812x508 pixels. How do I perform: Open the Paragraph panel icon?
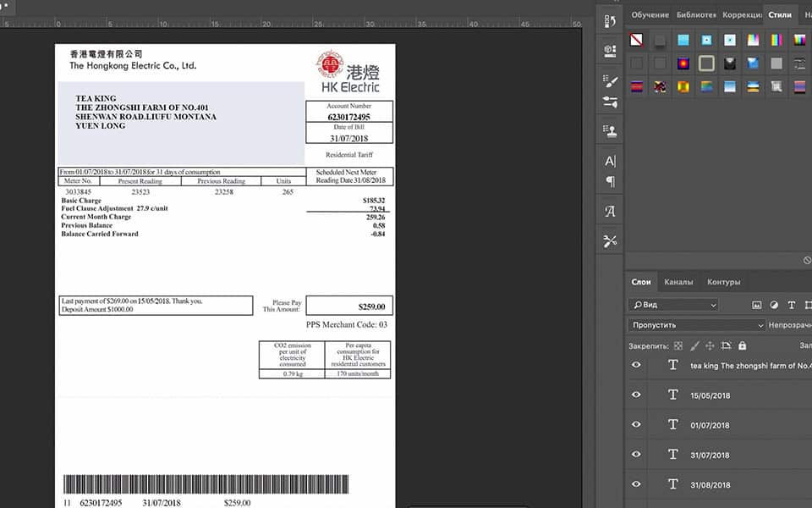(611, 181)
